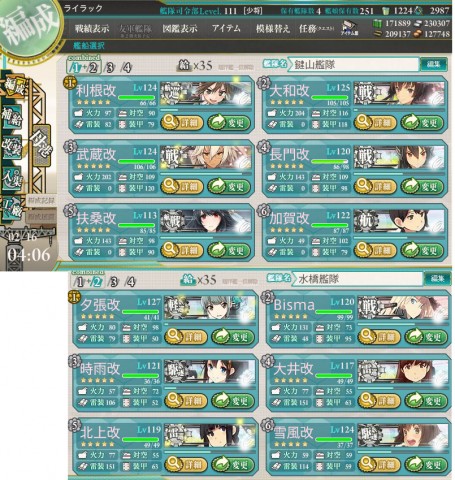Image resolution: width=455 pixels, height=480 pixels.
Task: Click fleet name field 水橋艦隊
Action: [x=357, y=279]
